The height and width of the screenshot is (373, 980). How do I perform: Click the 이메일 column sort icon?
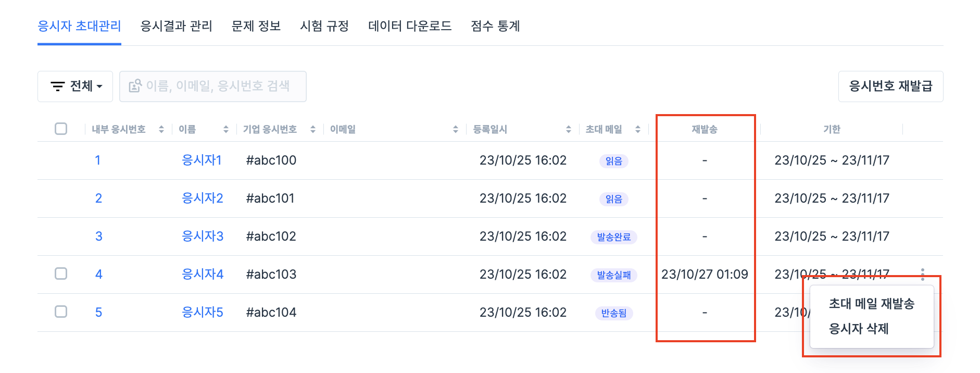click(456, 129)
